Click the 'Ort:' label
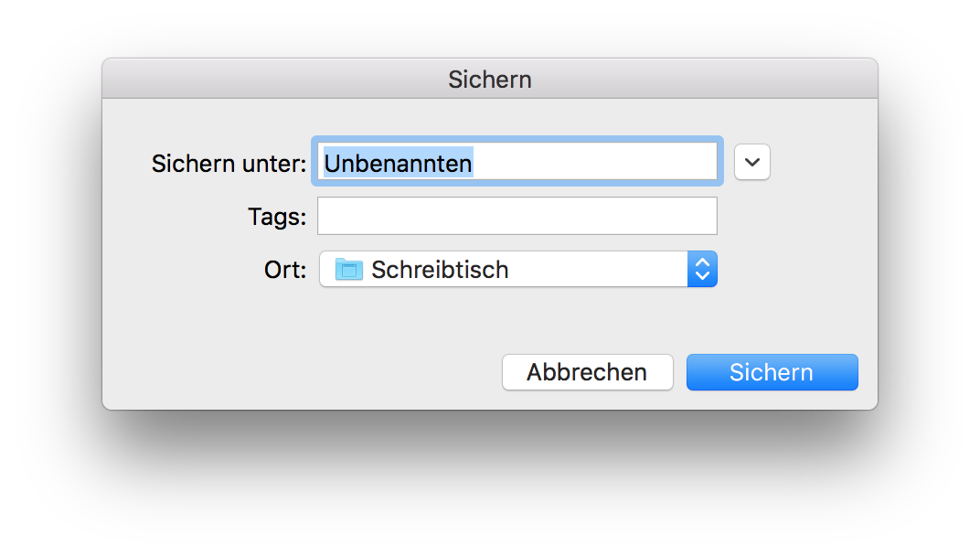 point(285,270)
